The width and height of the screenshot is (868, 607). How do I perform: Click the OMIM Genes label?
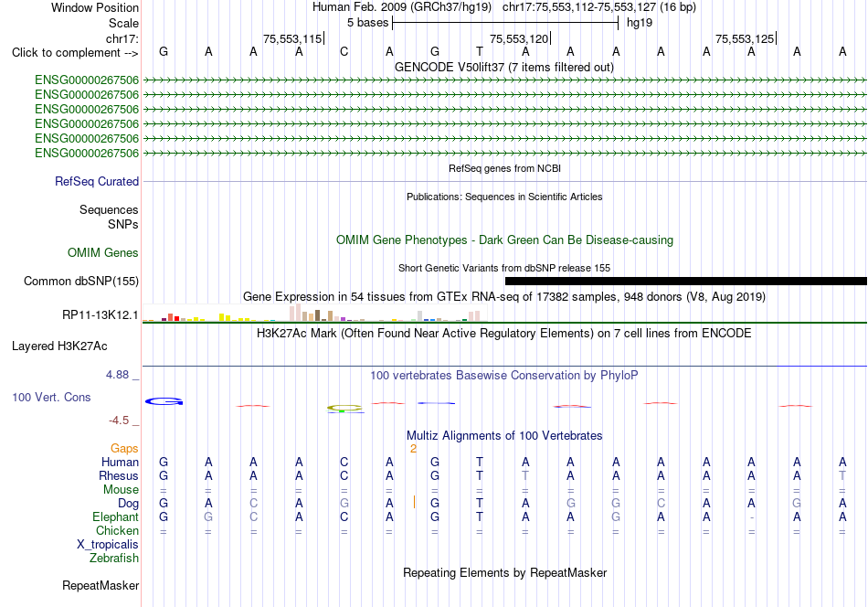[102, 252]
